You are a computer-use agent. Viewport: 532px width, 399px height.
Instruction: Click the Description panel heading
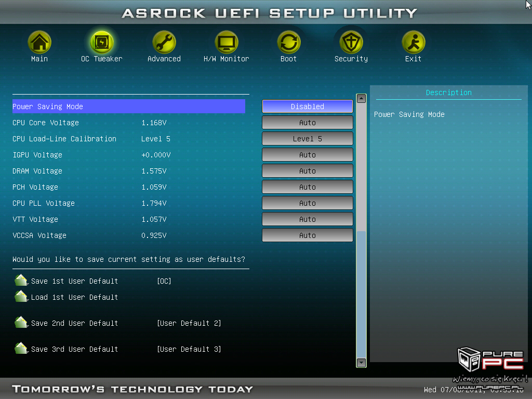coord(448,92)
